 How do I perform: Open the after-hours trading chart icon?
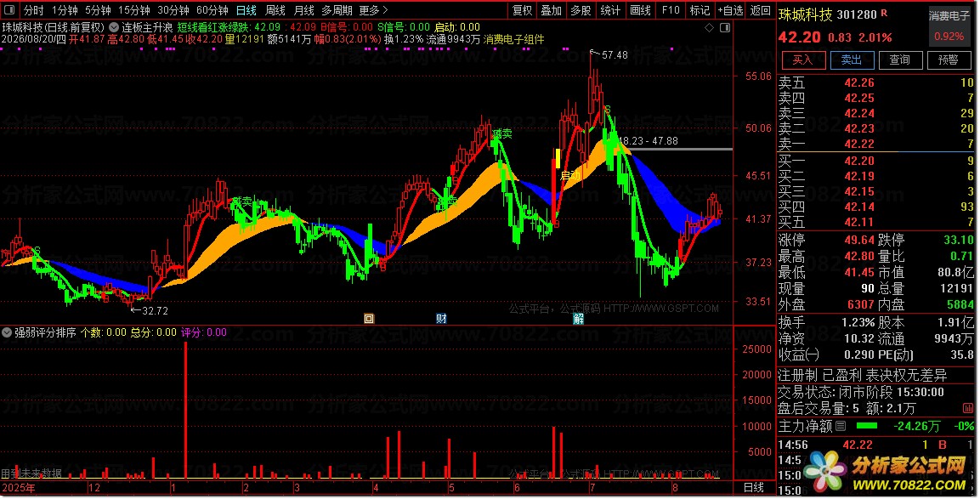pos(969,408)
